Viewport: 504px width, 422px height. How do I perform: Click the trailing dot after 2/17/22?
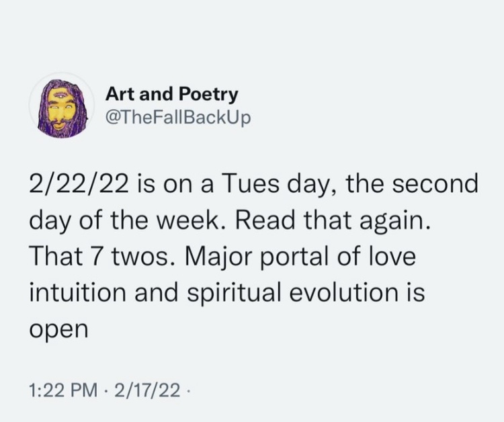point(188,391)
